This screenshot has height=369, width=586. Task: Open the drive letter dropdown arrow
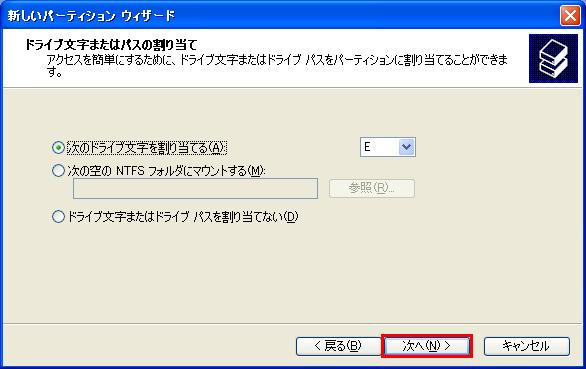pyautogui.click(x=406, y=147)
